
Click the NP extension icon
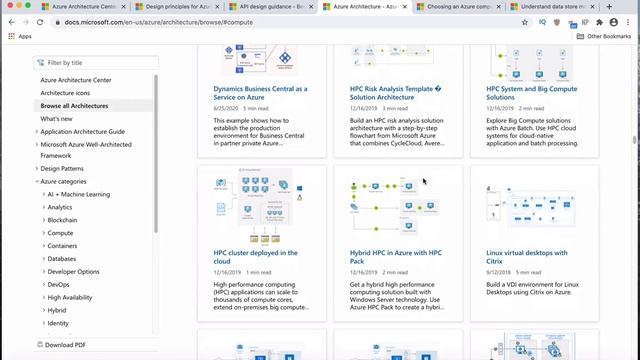tap(585, 22)
